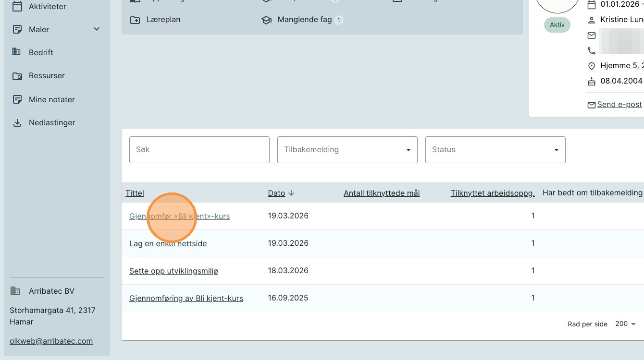The width and height of the screenshot is (644, 360).
Task: Expand the Maler menu chevron
Action: pos(97,29)
